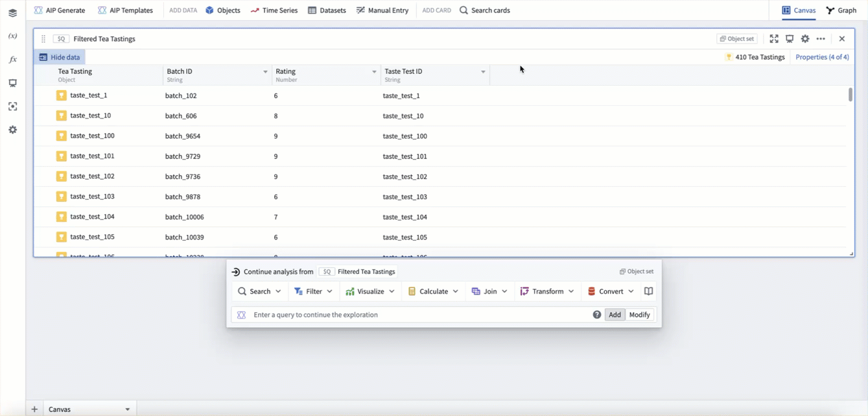Screen dimensions: 868x416
Task: Expand the Visualize dropdown menu
Action: tap(370, 291)
